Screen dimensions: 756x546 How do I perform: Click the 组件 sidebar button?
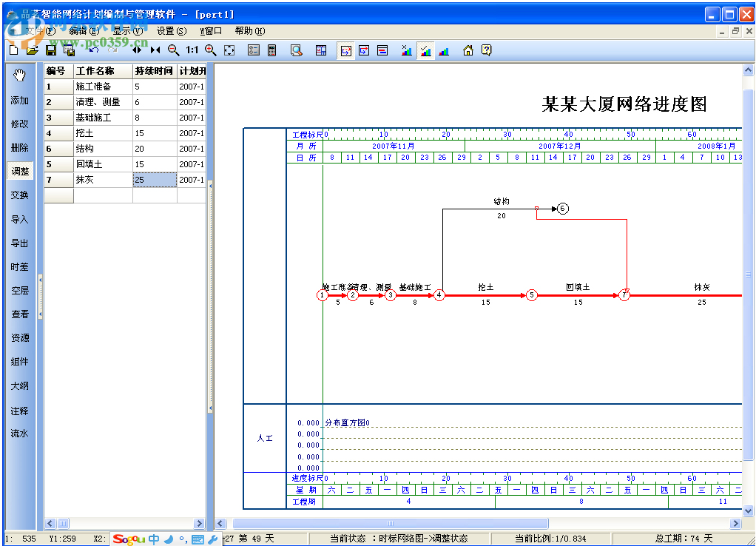[x=20, y=361]
